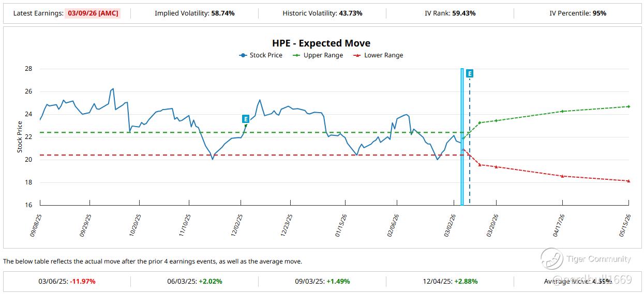This screenshot has height=294, width=644.
Task: Click the IV Rank 59.43% stat
Action: pyautogui.click(x=450, y=13)
